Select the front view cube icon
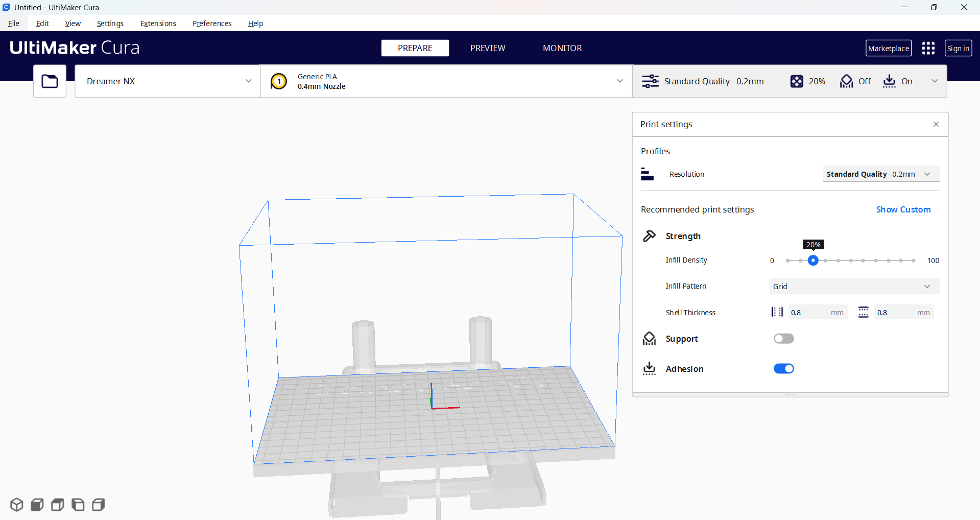Viewport: 980px width, 520px height. coord(37,505)
